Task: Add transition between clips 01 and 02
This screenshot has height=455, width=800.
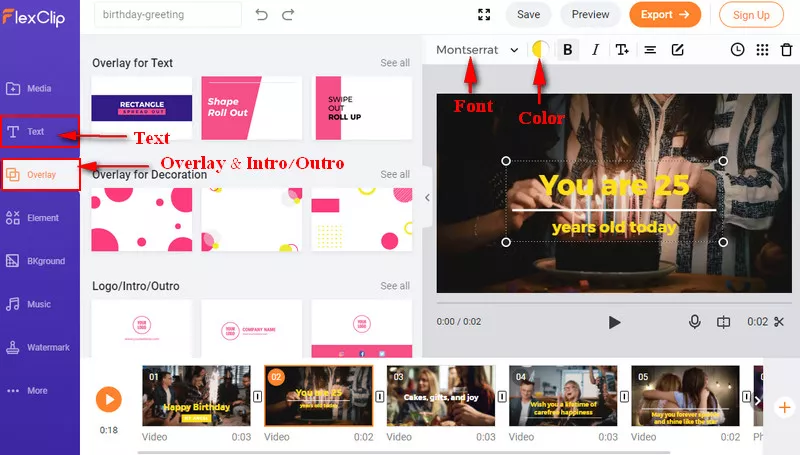Action: coord(258,396)
